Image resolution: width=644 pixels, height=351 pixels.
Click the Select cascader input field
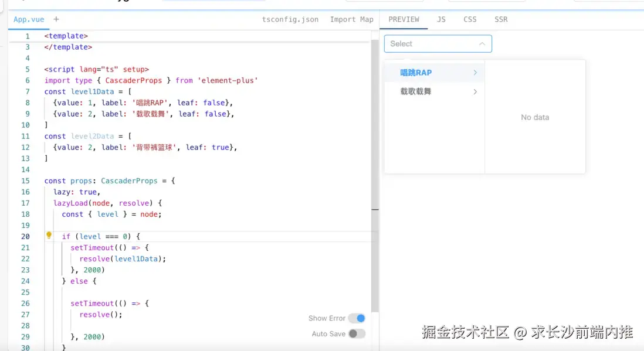438,43
